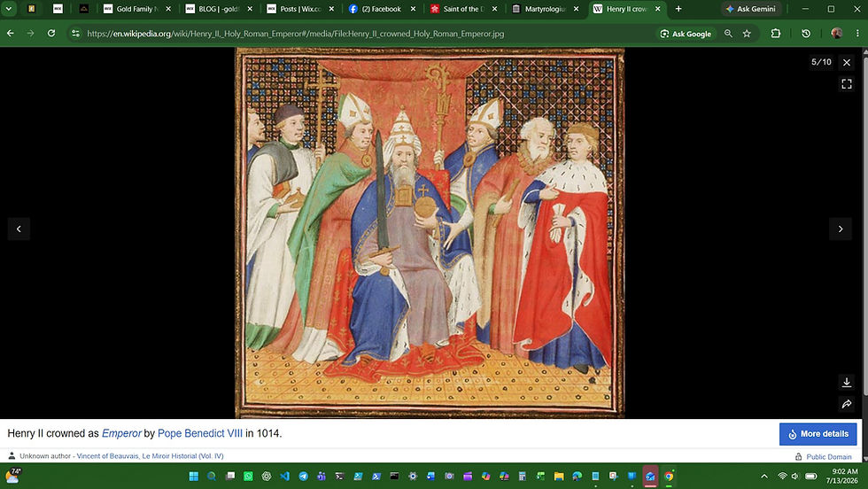Open clock and calendar at 9:02 AM
The image size is (868, 489).
(841, 477)
